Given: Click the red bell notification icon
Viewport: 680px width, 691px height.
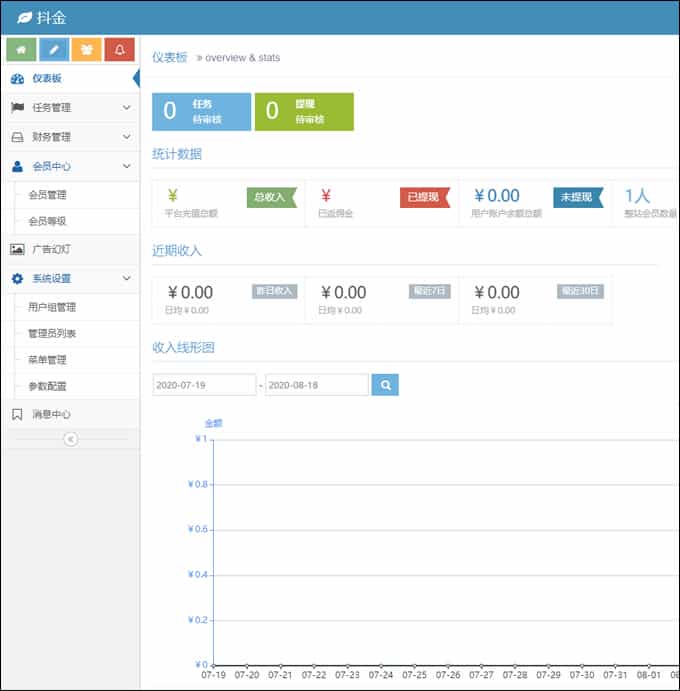Looking at the screenshot, I should (x=119, y=49).
